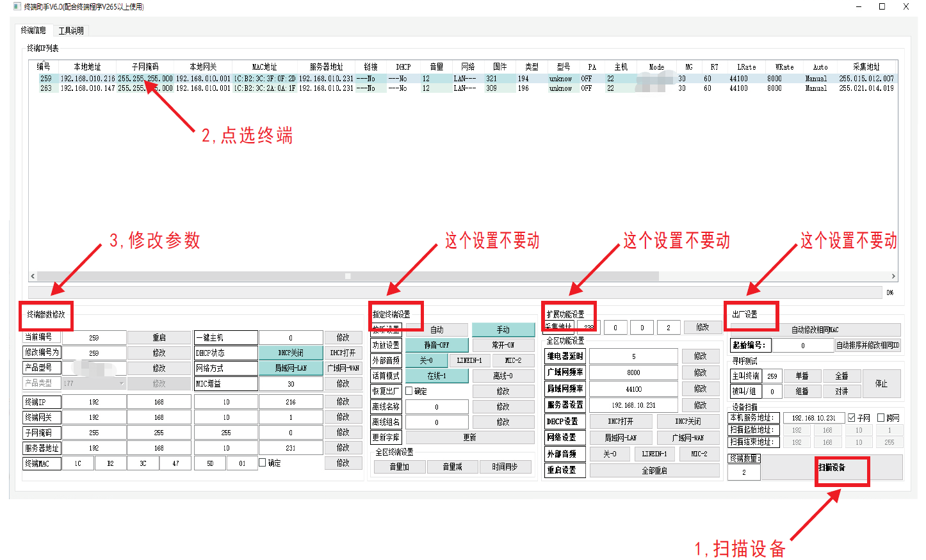Click the terminal list's right scroll arrow

[x=893, y=276]
